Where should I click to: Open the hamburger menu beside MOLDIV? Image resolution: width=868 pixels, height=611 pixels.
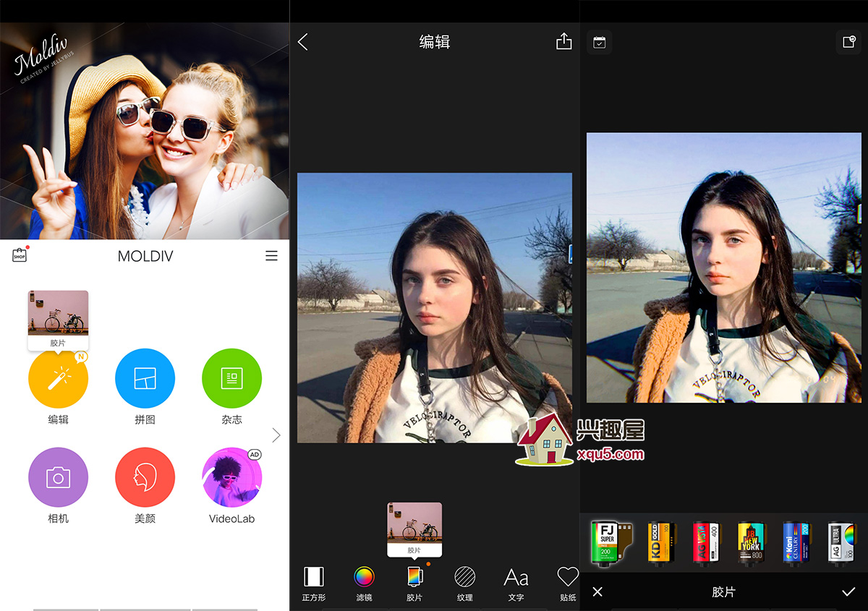(272, 256)
